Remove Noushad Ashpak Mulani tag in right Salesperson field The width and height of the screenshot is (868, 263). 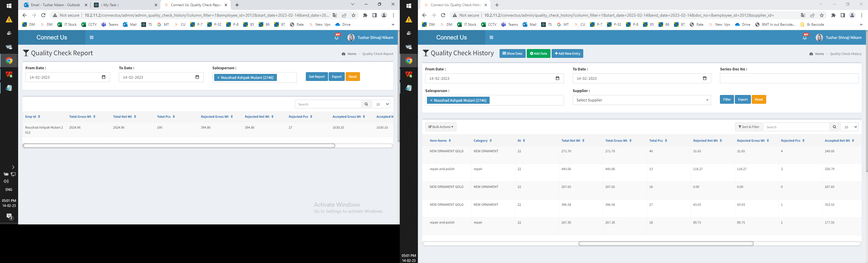[431, 101]
